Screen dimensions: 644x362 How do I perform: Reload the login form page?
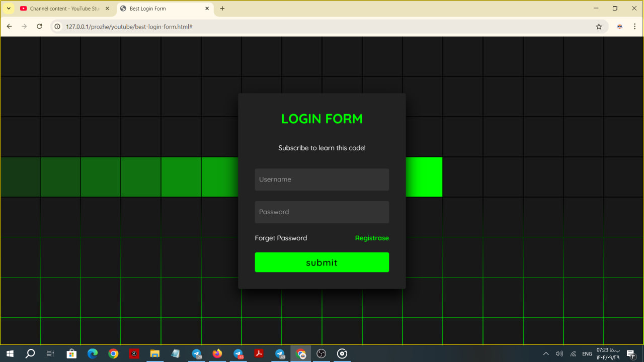point(39,26)
